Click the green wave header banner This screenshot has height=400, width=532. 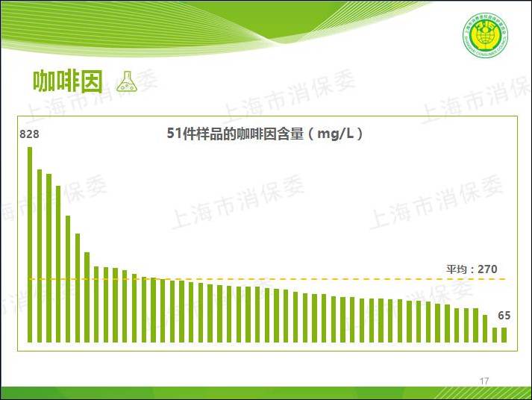tap(217, 27)
